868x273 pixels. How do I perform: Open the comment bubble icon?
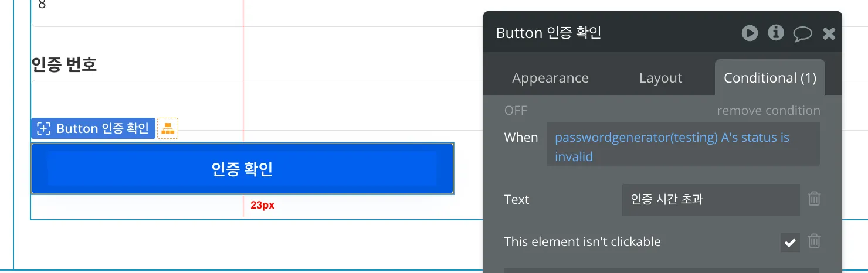click(802, 34)
